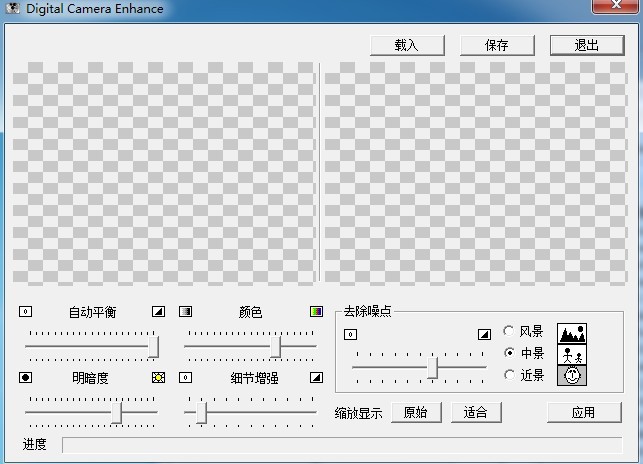Viewport: 643px width, 464px height.
Task: Click the 退出 exit button
Action: click(x=586, y=45)
